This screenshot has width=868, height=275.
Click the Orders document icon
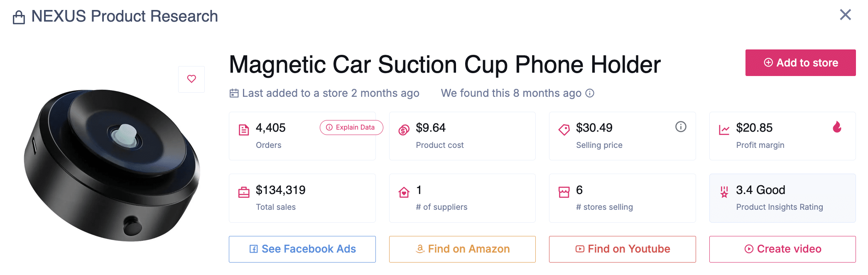coord(244,130)
